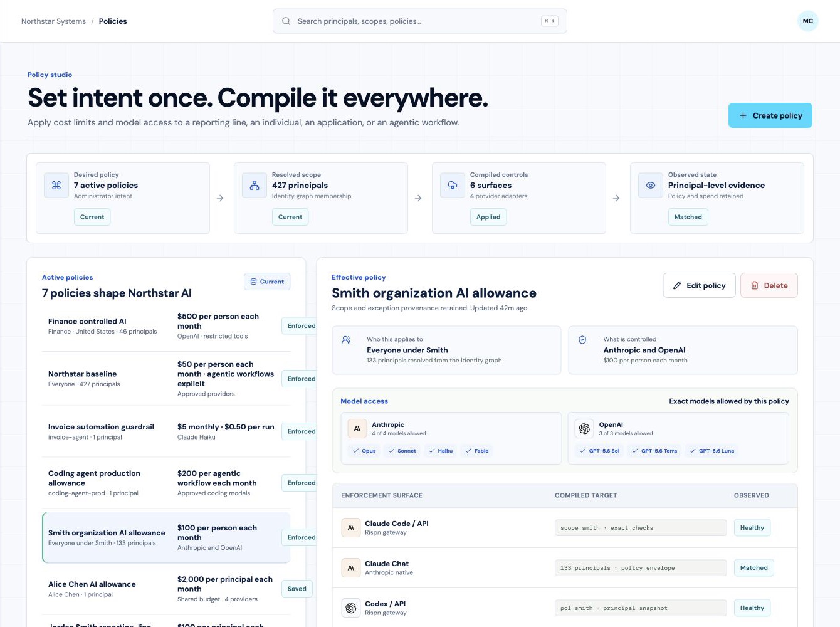The image size is (840, 627).
Task: Go to Northstar Systems breadcrumb
Action: pyautogui.click(x=53, y=21)
